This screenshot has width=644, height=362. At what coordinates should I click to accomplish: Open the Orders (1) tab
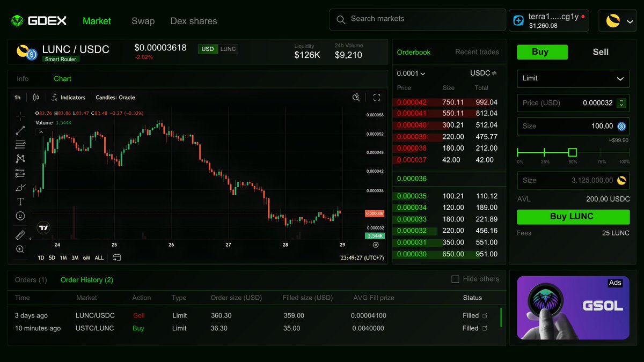point(31,280)
